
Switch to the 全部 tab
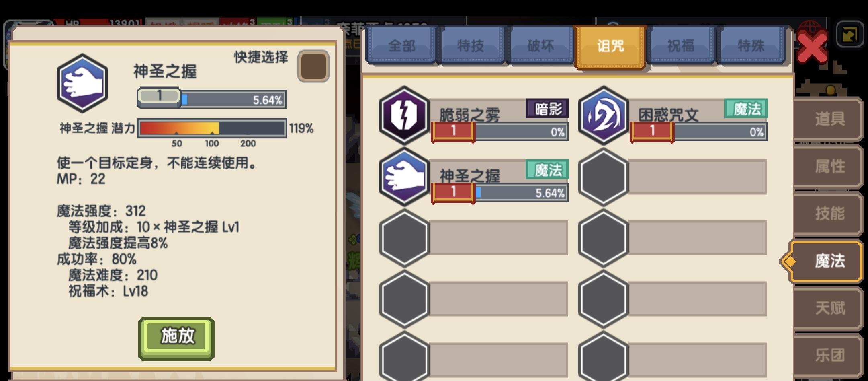pyautogui.click(x=401, y=45)
